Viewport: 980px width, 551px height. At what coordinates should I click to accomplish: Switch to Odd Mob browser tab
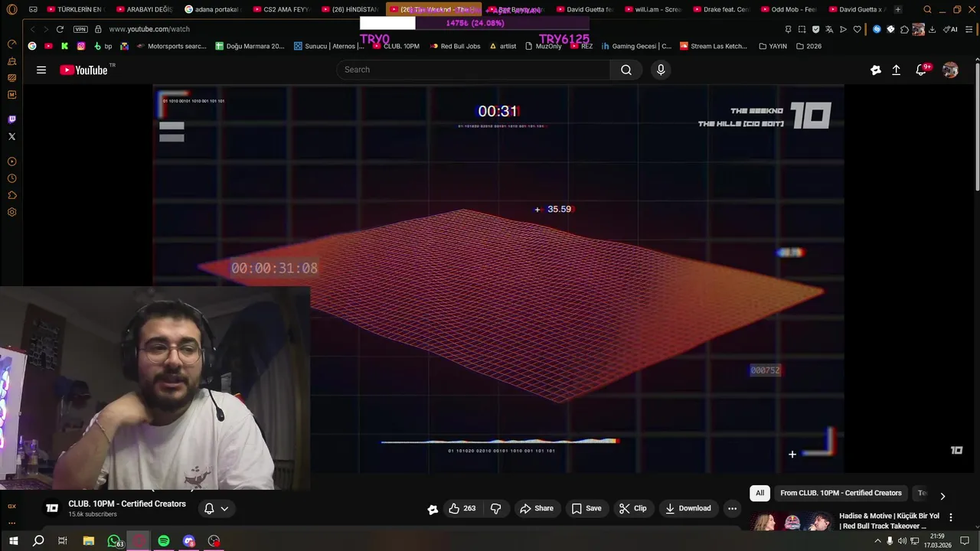pyautogui.click(x=789, y=9)
